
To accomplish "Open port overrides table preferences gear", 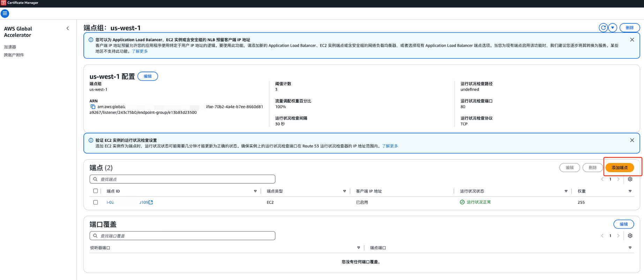I will point(630,236).
